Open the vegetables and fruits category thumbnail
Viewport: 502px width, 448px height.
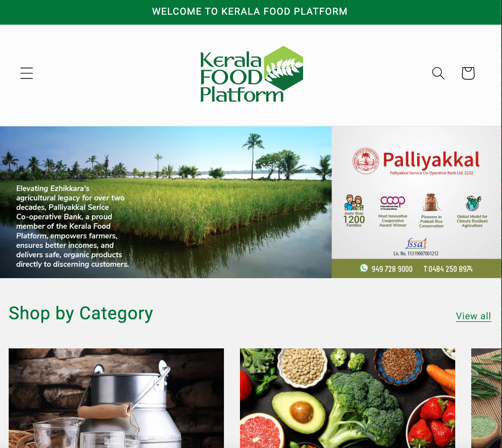[x=348, y=398]
